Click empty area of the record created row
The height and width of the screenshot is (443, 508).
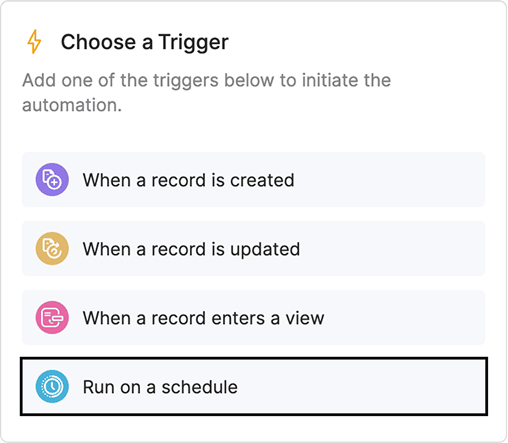click(390, 180)
